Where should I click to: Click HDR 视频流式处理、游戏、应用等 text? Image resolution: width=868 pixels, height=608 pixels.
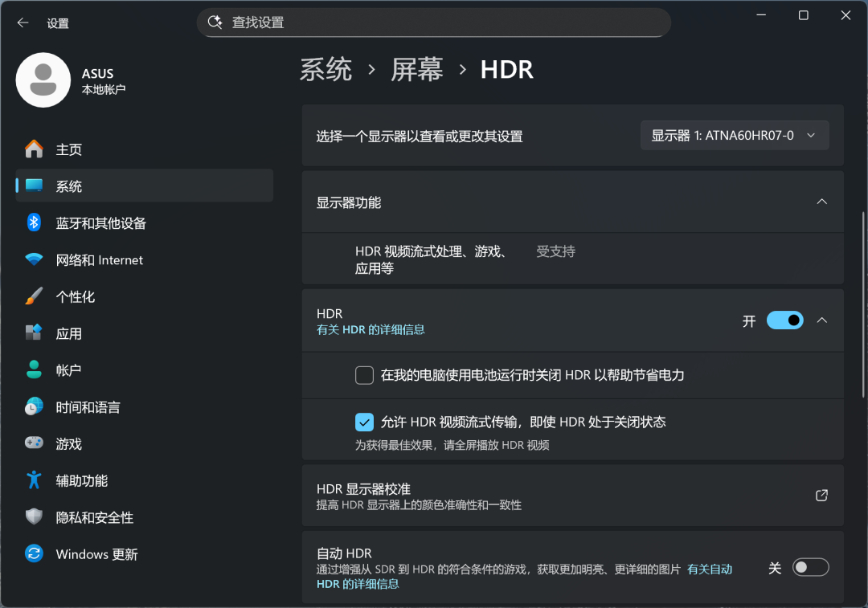pyautogui.click(x=430, y=259)
